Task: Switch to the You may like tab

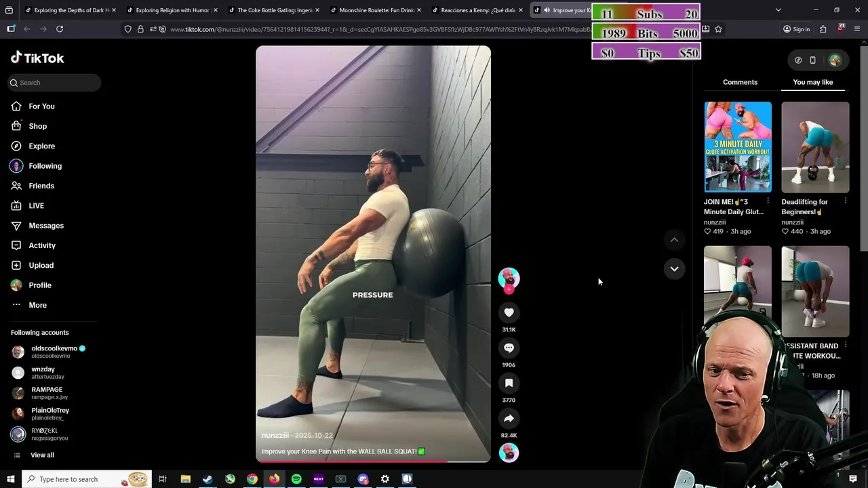Action: pos(812,82)
